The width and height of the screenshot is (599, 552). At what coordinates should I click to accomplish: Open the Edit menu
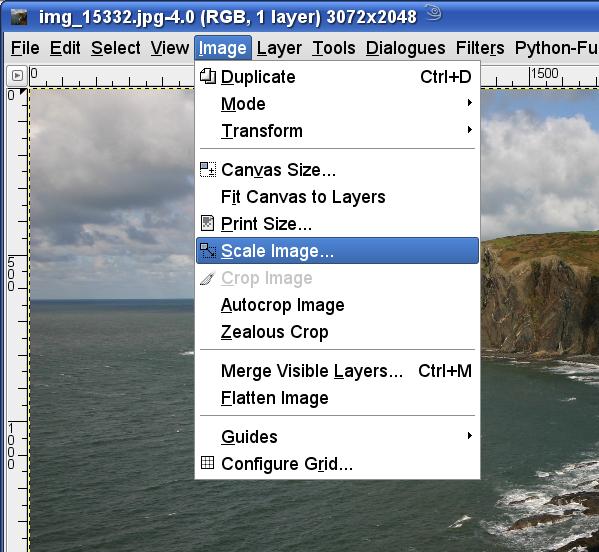[x=65, y=48]
